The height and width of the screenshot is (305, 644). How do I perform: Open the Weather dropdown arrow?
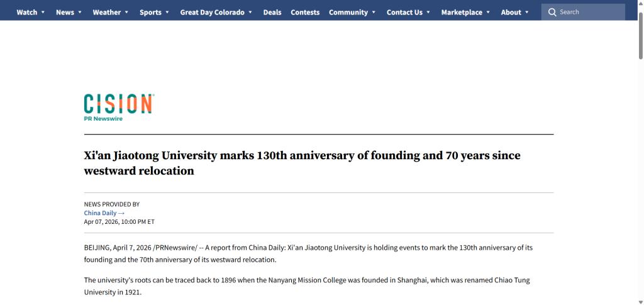click(x=126, y=13)
